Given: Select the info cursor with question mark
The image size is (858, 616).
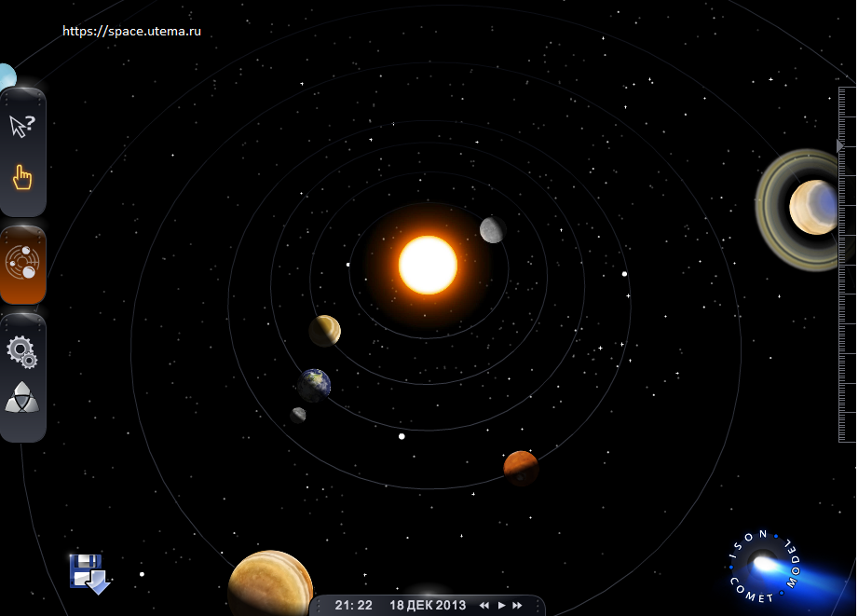Looking at the screenshot, I should click(x=21, y=126).
